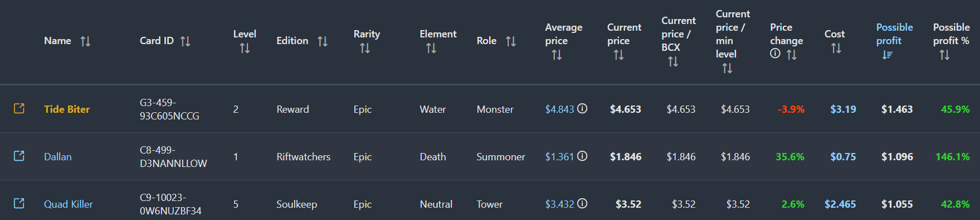Toggle Possible profit descending sort
Image resolution: width=980 pixels, height=220 pixels.
(x=888, y=55)
